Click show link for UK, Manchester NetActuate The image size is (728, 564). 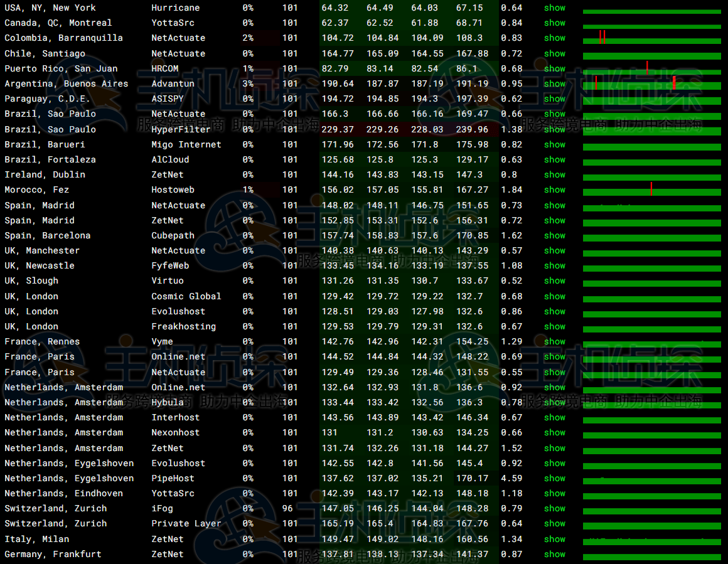(x=554, y=251)
